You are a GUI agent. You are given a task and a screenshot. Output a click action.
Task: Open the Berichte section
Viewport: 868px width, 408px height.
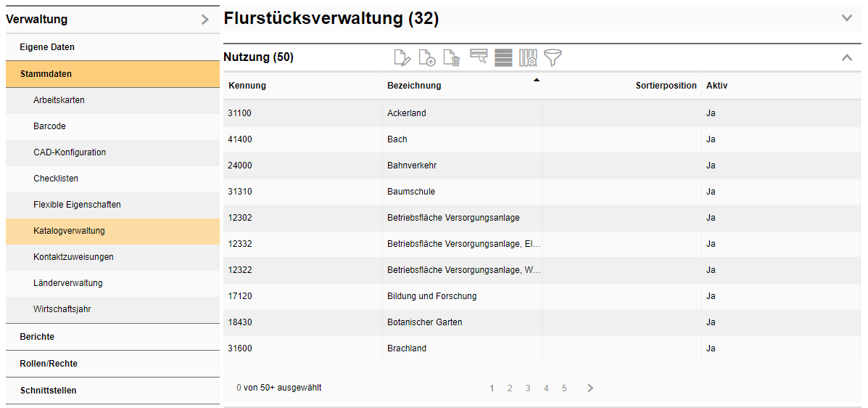click(x=37, y=337)
